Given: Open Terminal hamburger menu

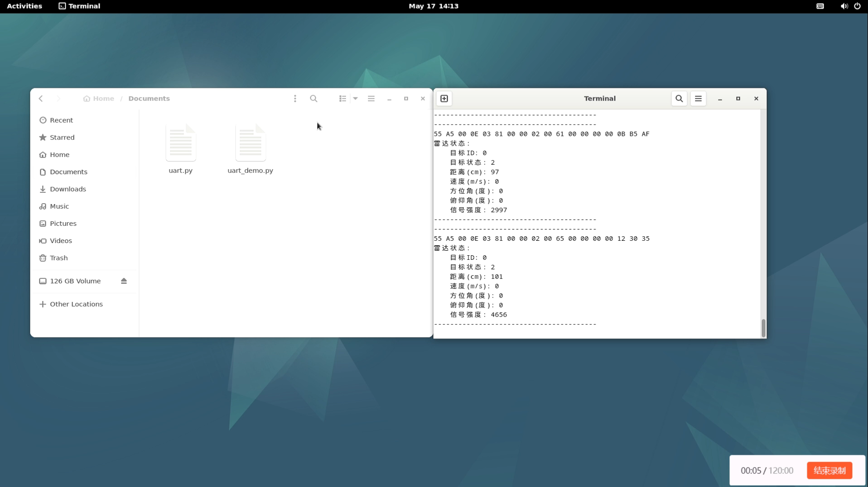Looking at the screenshot, I should point(698,98).
